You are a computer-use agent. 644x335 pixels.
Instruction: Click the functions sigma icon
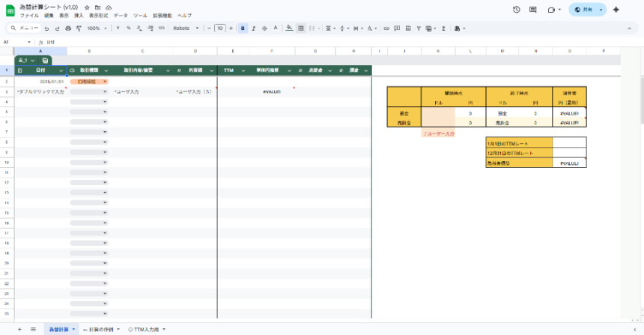pos(443,28)
